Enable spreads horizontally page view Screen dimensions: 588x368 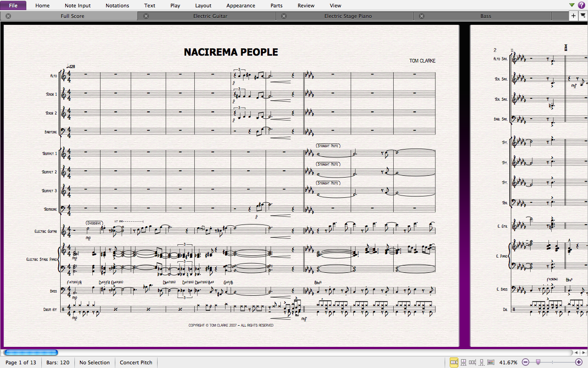(x=454, y=362)
